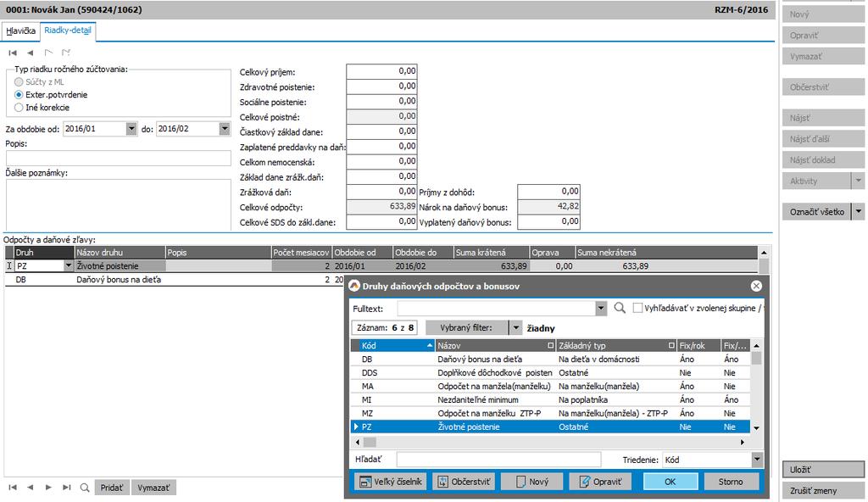Viewport: 868px width, 502px height.
Task: Select the Iné korekcie radio option
Action: click(19, 108)
